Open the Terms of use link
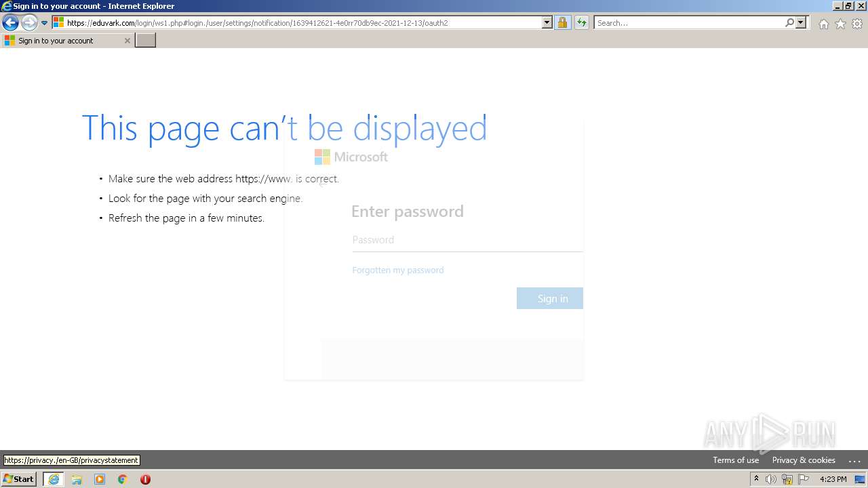Viewport: 868px width, 488px height. coord(736,460)
